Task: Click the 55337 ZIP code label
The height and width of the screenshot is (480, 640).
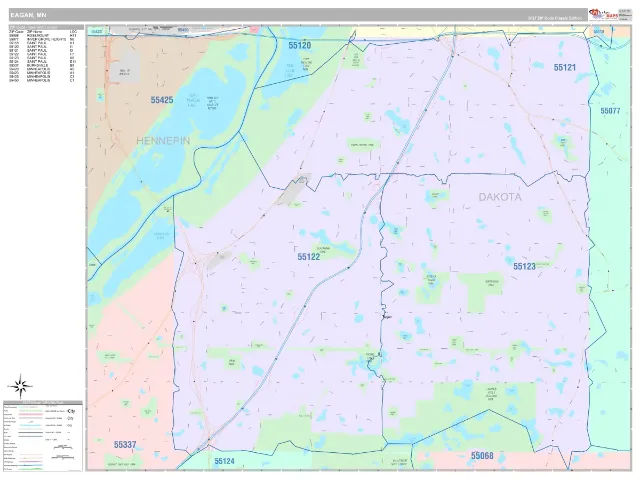Action: coord(125,444)
